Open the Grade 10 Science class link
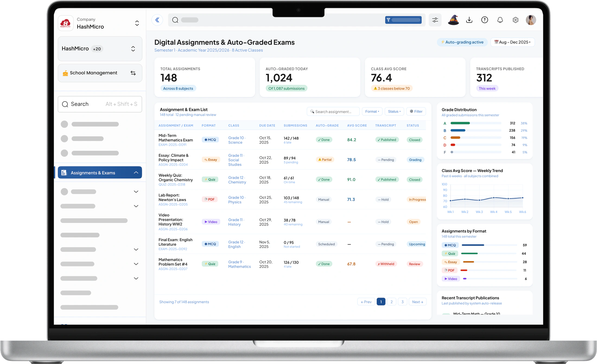 click(x=236, y=140)
